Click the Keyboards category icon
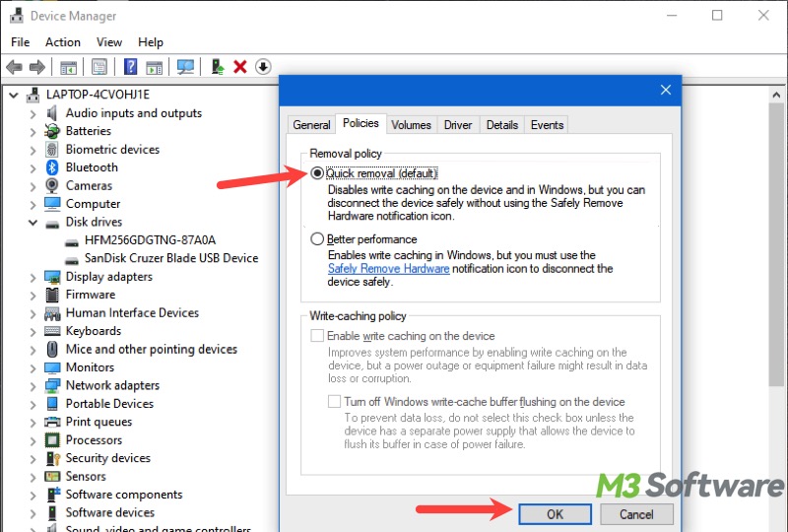Viewport: 788px width, 532px height. pos(52,331)
